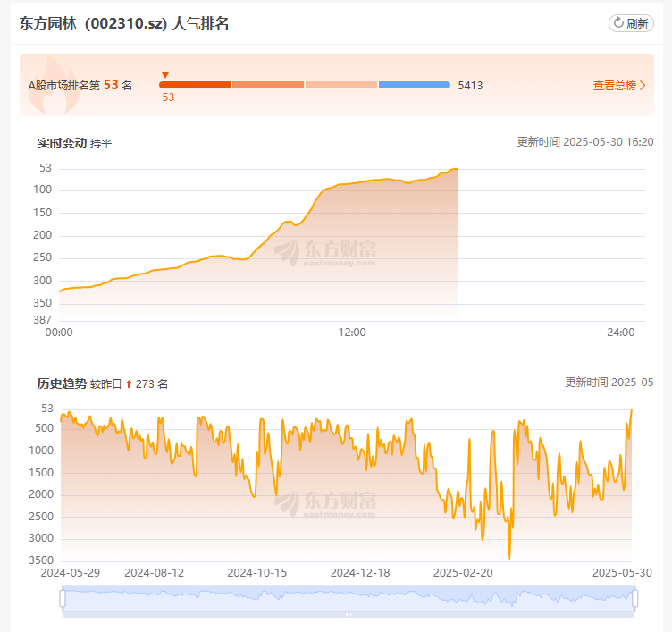
Task: Click the total count 5413 text
Action: (470, 86)
